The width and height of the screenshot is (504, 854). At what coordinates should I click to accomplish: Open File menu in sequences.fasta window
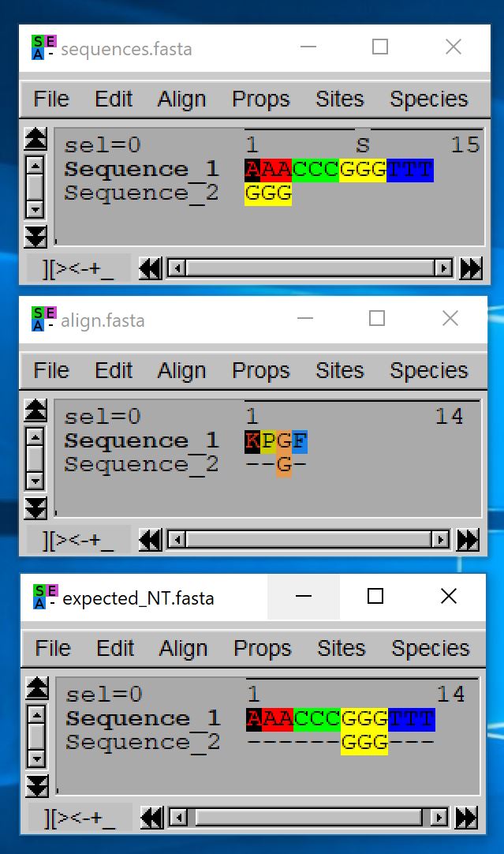tap(51, 99)
